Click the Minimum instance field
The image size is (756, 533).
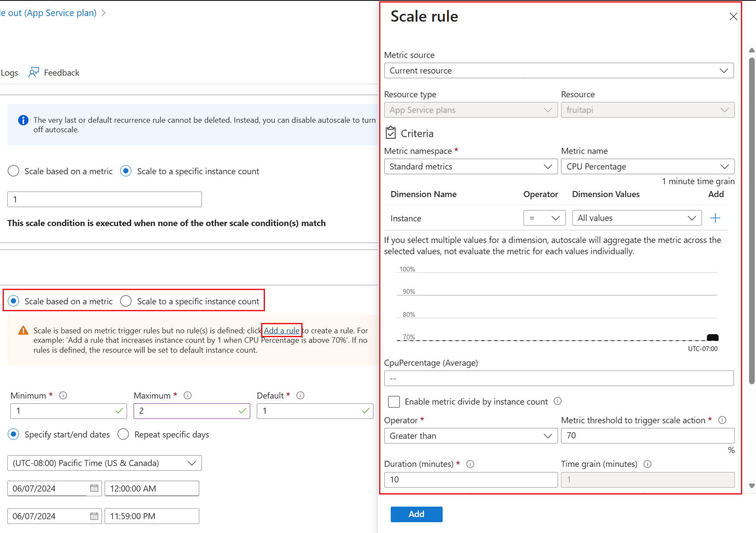(68, 411)
